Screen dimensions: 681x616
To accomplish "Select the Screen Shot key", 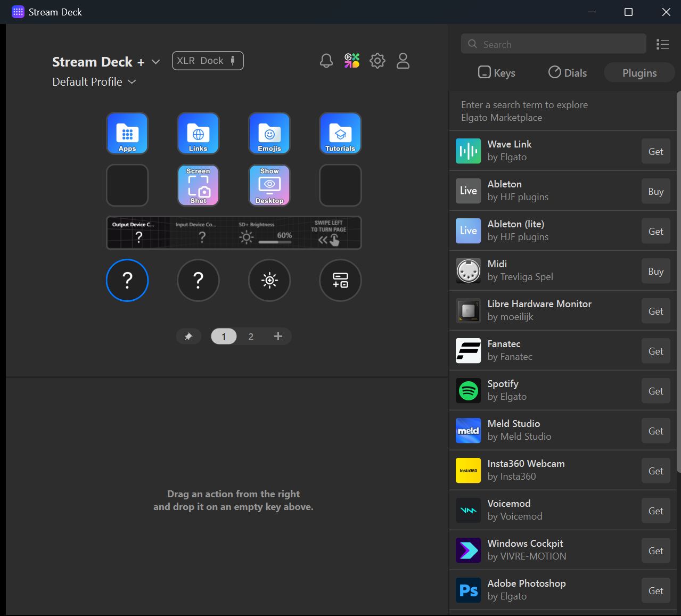I will pos(198,185).
